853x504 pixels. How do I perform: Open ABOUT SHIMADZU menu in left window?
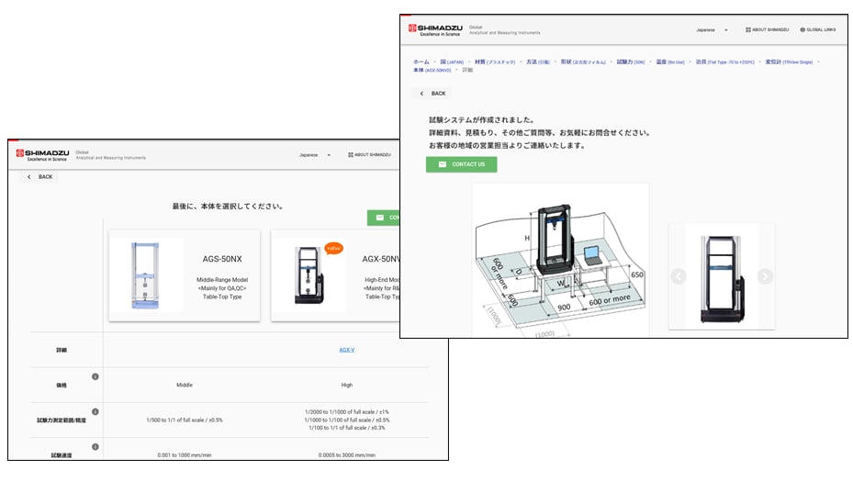tap(369, 155)
